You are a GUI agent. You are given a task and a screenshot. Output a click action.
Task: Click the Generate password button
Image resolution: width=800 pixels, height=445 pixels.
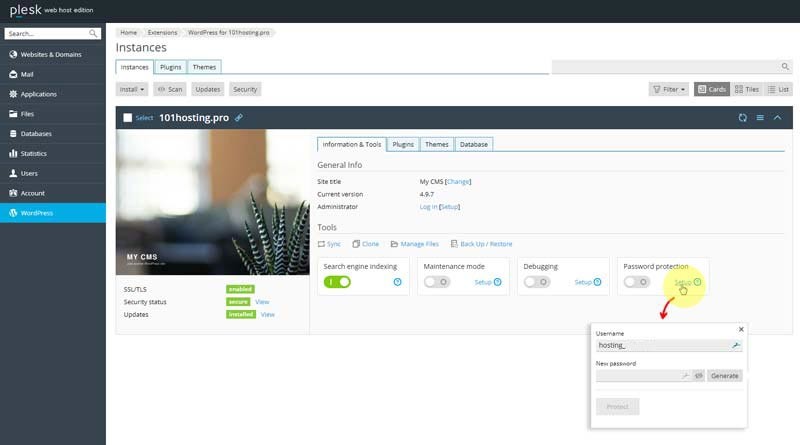point(724,376)
